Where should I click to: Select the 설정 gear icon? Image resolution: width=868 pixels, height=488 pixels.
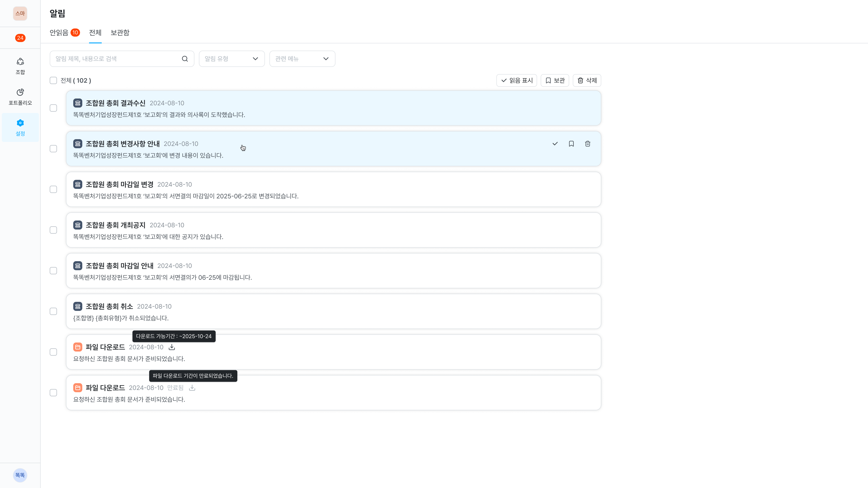pyautogui.click(x=20, y=123)
